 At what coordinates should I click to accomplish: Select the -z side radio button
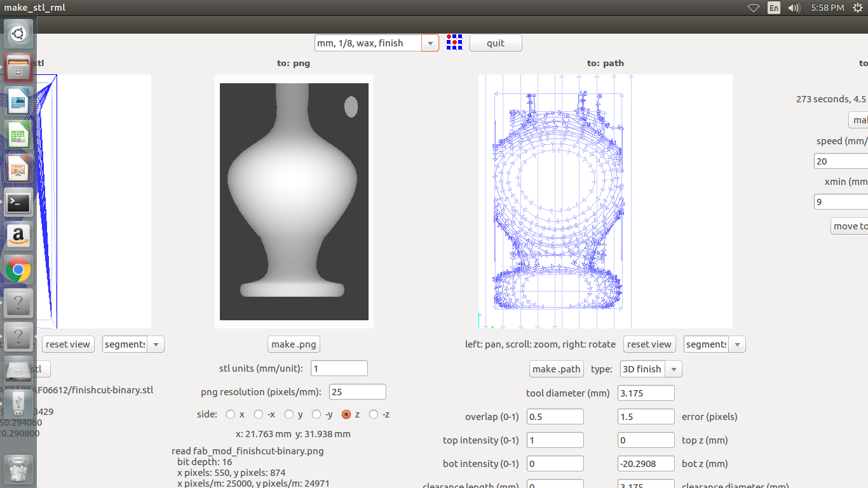[374, 414]
